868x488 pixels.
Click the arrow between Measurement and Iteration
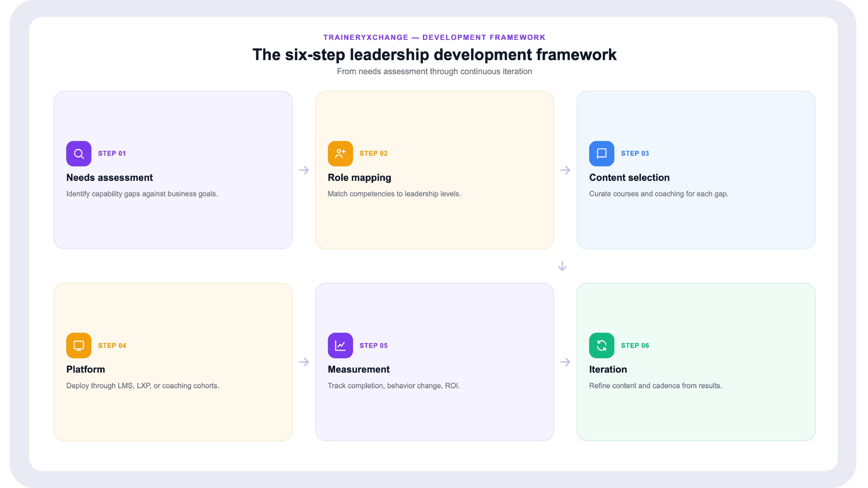pyautogui.click(x=566, y=362)
